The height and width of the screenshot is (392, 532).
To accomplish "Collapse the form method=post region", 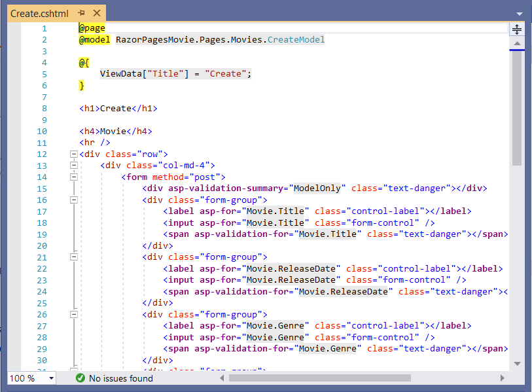I will click(x=74, y=177).
